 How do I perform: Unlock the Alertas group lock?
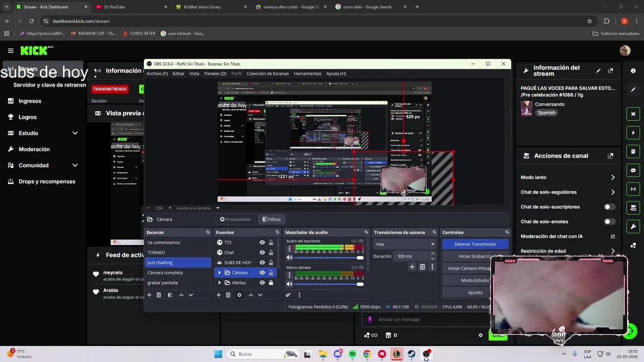pos(271,283)
